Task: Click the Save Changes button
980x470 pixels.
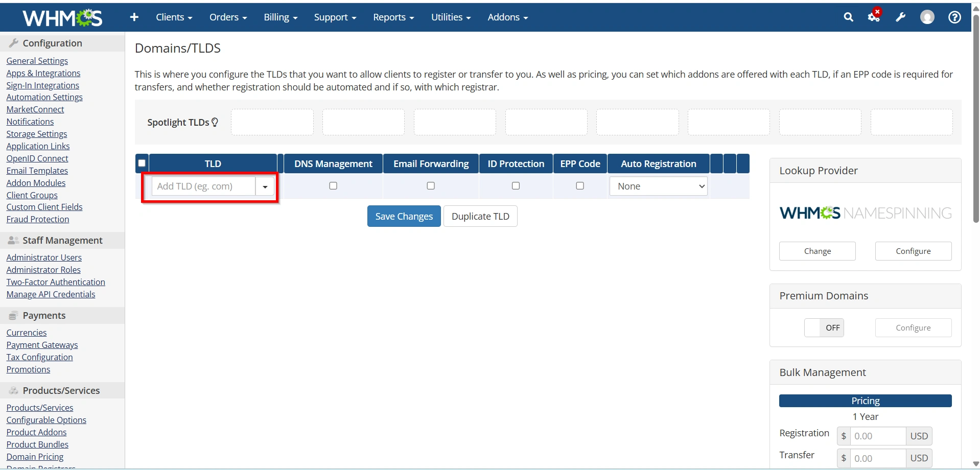Action: 404,216
